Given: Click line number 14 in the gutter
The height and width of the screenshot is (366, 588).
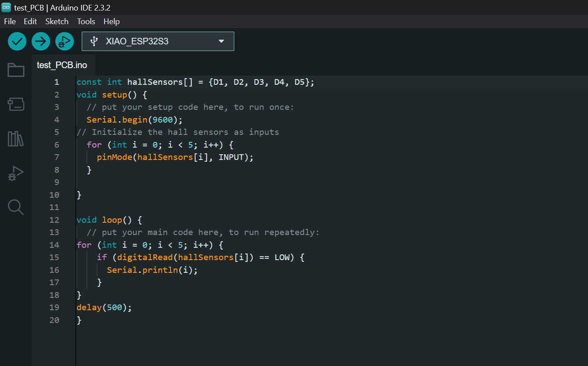Looking at the screenshot, I should click(54, 245).
